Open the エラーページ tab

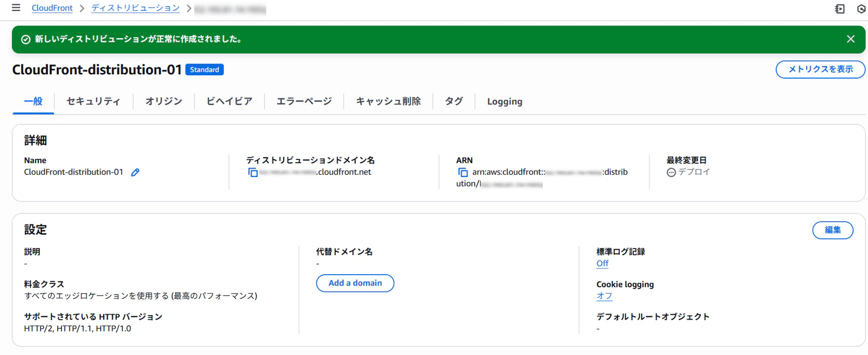(304, 101)
